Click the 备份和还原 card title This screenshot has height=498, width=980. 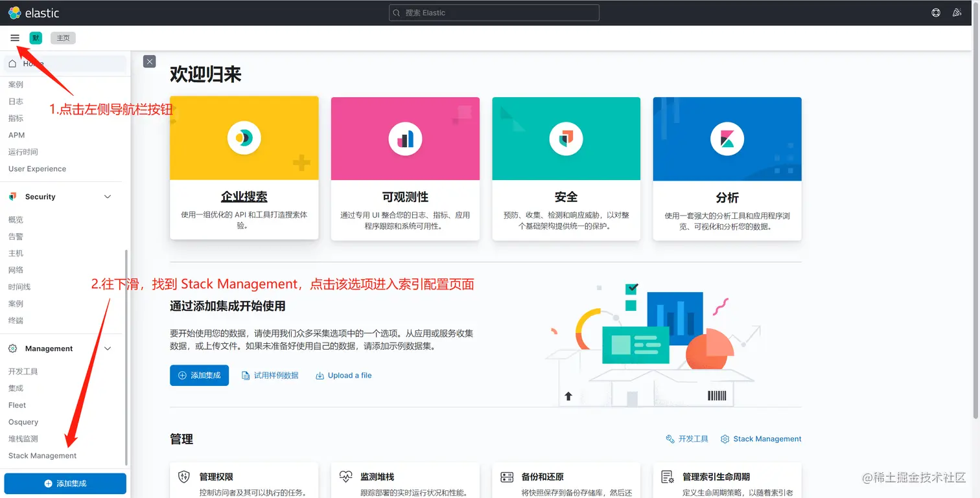click(x=542, y=477)
